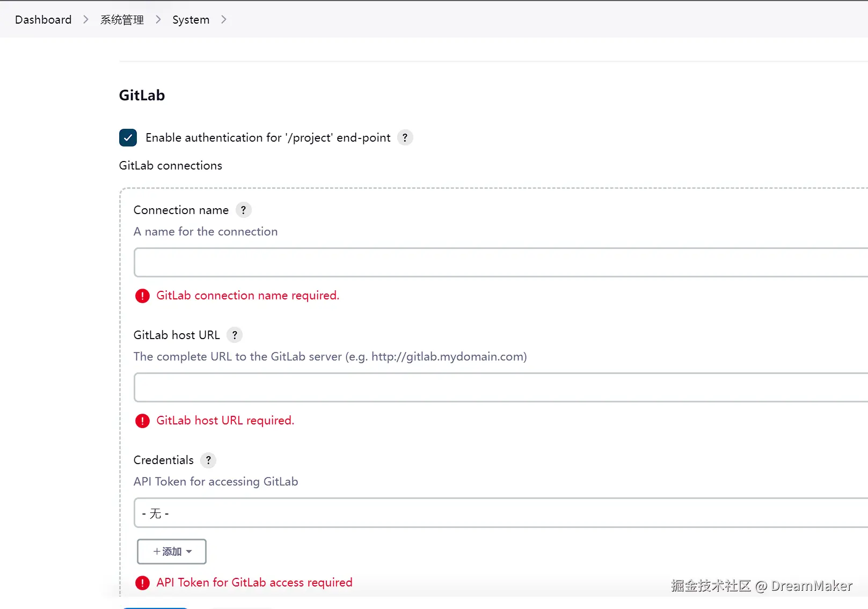Uncheck Enable authentication for '/project' end-point

(128, 137)
